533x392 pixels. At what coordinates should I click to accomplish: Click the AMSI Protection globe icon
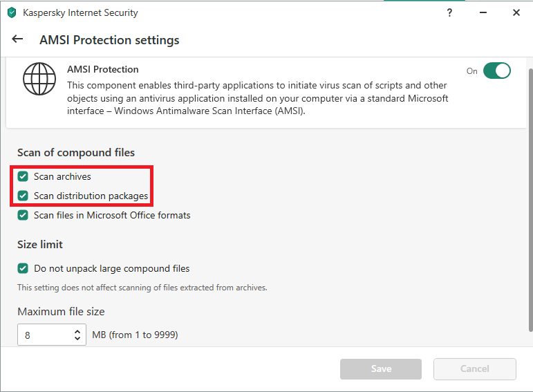pos(39,79)
